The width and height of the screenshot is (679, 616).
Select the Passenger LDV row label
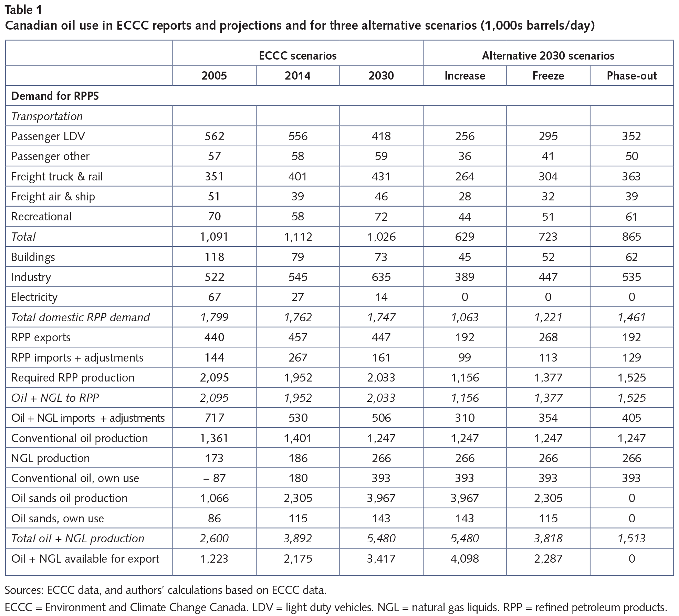(x=48, y=136)
